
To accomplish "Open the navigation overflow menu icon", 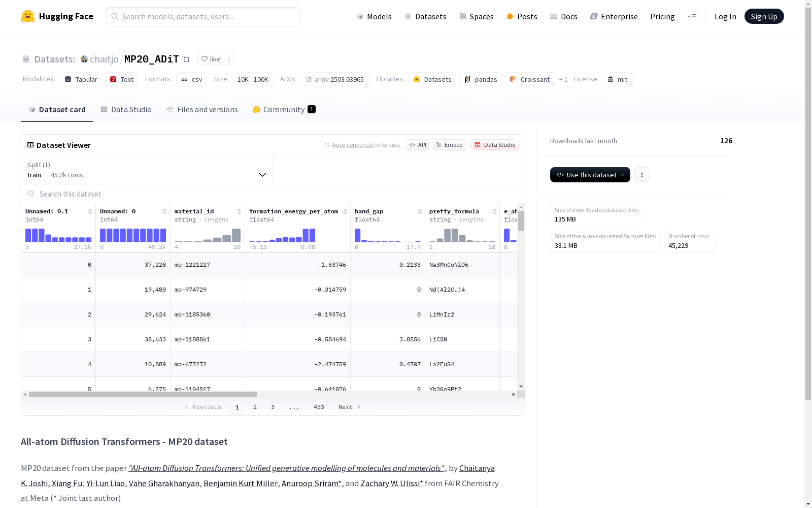I will pyautogui.click(x=692, y=16).
